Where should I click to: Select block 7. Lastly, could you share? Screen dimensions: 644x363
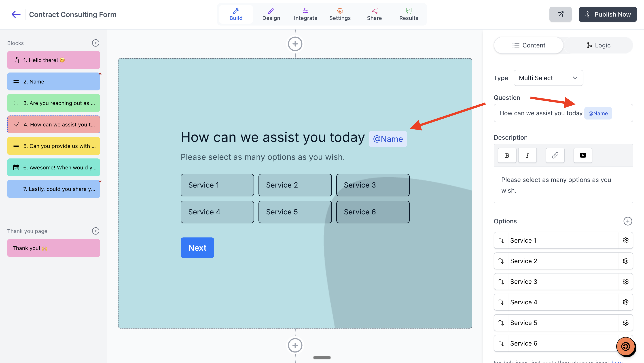53,189
